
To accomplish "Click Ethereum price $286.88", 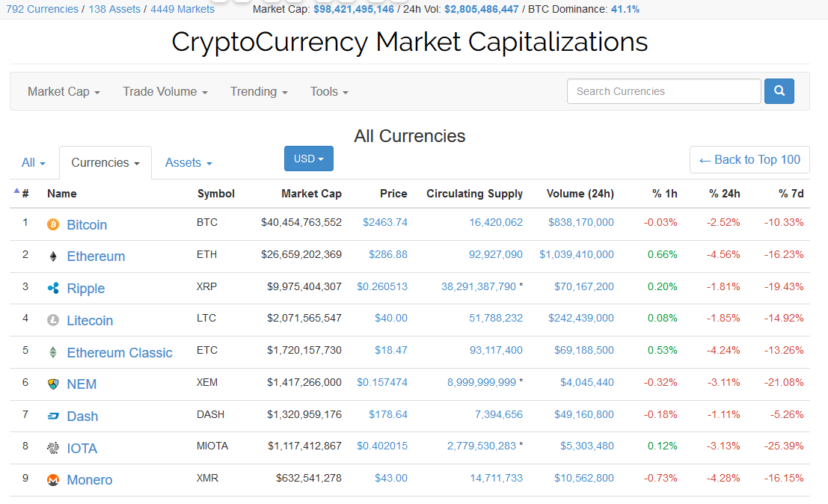I will (x=387, y=254).
